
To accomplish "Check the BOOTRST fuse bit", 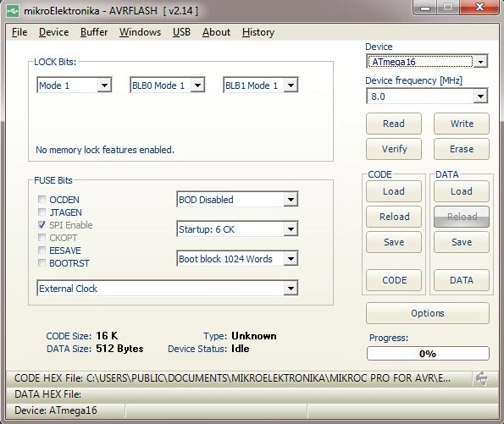I will [x=42, y=262].
